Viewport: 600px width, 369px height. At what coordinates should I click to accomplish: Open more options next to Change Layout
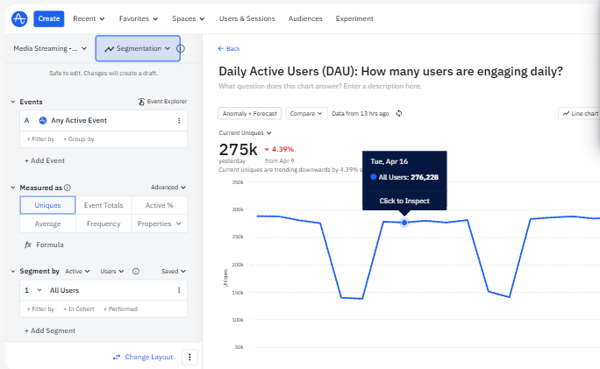coord(189,357)
